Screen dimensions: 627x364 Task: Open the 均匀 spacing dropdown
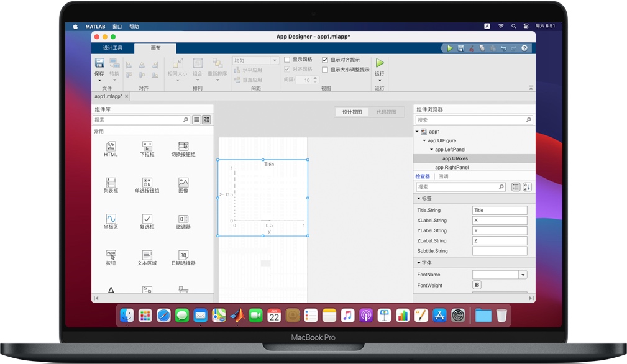(x=273, y=60)
